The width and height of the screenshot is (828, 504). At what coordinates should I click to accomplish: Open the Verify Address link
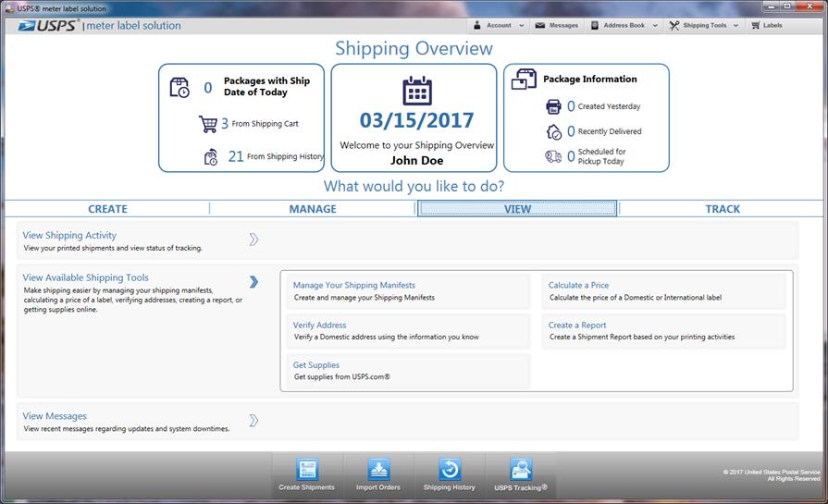tap(319, 326)
